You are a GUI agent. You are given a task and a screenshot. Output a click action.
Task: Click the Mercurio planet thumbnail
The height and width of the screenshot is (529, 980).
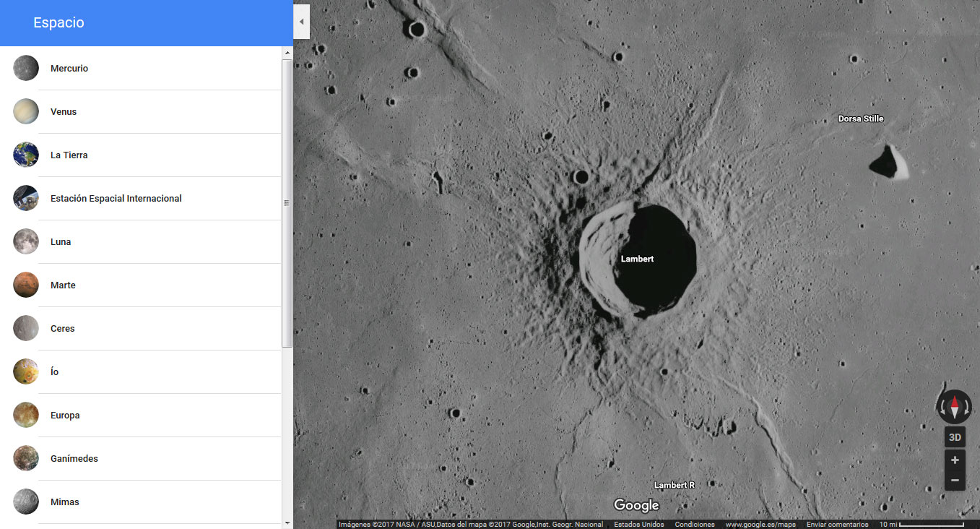click(x=26, y=68)
